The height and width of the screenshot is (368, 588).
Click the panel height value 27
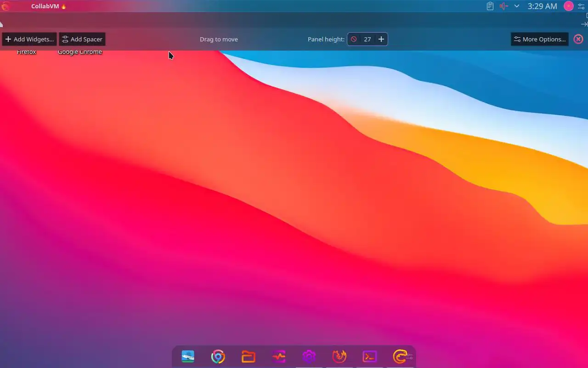pos(367,39)
